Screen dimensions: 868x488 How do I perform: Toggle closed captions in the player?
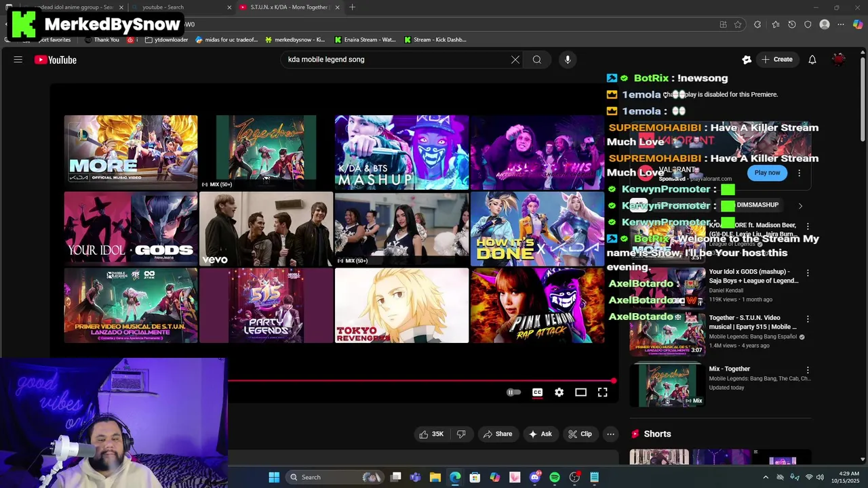coord(537,392)
